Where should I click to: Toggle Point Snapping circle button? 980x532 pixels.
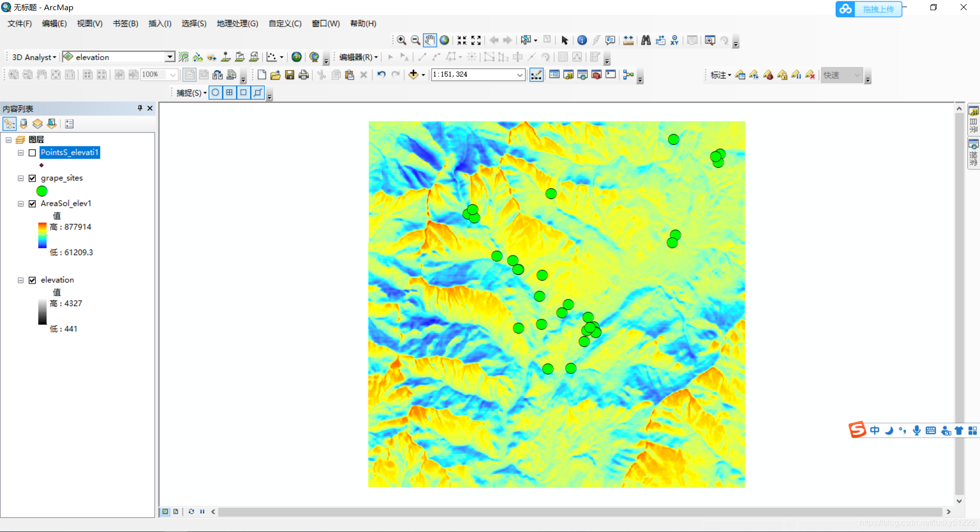215,92
